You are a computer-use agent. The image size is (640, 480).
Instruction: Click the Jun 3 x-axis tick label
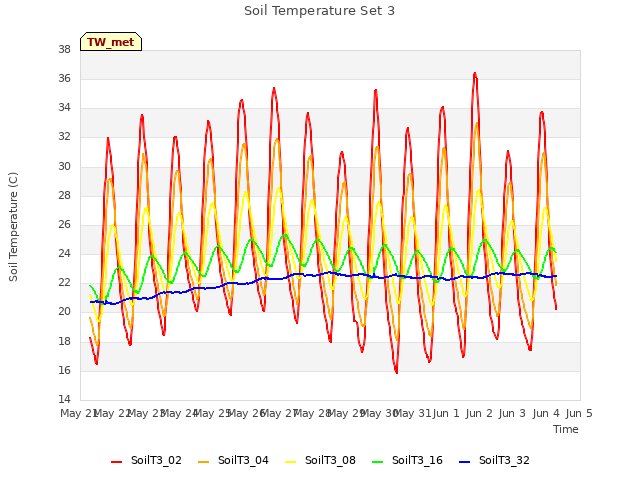(512, 413)
